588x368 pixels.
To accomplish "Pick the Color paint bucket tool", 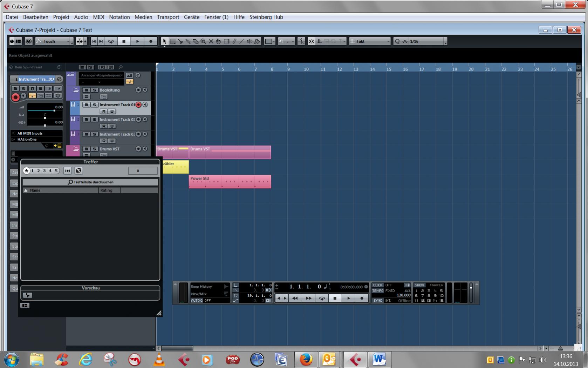I will click(x=257, y=41).
